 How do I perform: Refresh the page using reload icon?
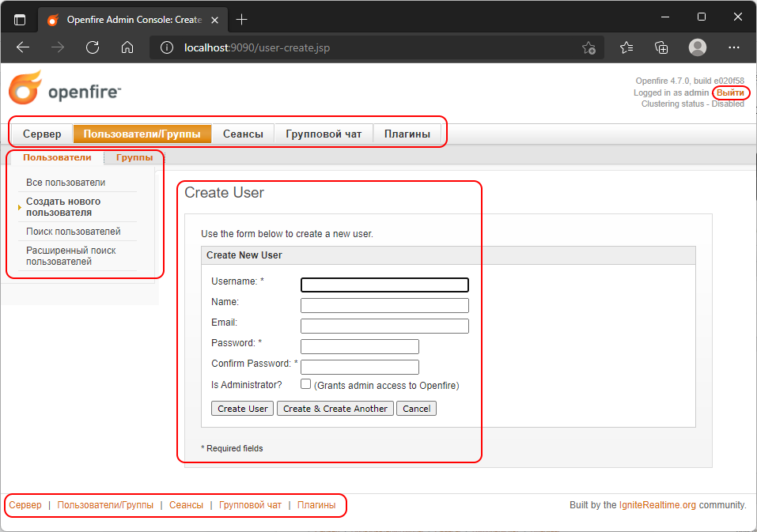pos(93,47)
